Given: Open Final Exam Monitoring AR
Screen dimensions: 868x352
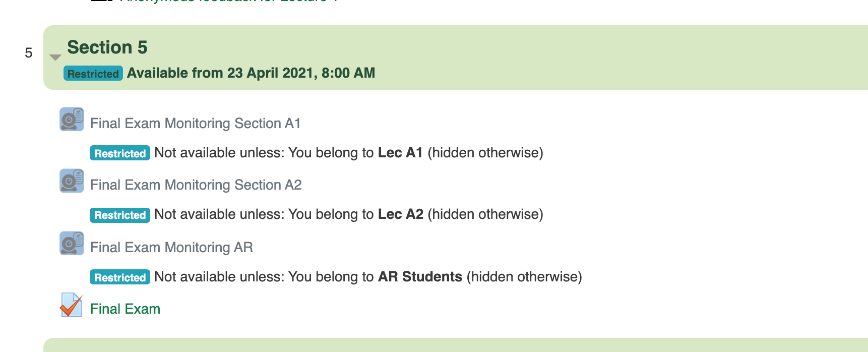Looking at the screenshot, I should tap(171, 248).
